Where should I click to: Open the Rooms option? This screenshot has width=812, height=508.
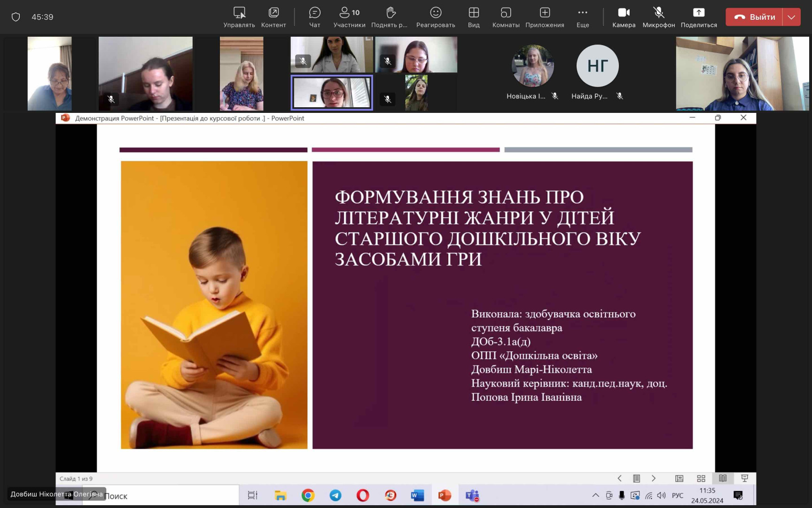click(x=506, y=17)
